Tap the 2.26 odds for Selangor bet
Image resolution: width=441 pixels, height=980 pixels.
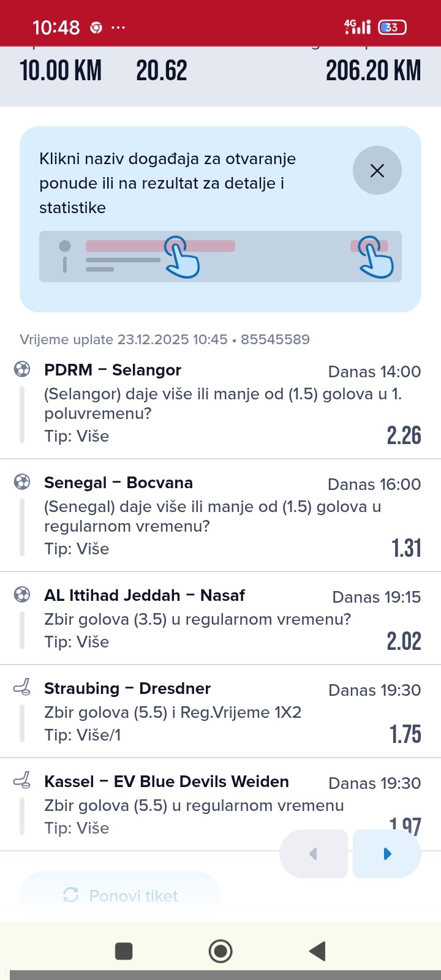pyautogui.click(x=404, y=435)
